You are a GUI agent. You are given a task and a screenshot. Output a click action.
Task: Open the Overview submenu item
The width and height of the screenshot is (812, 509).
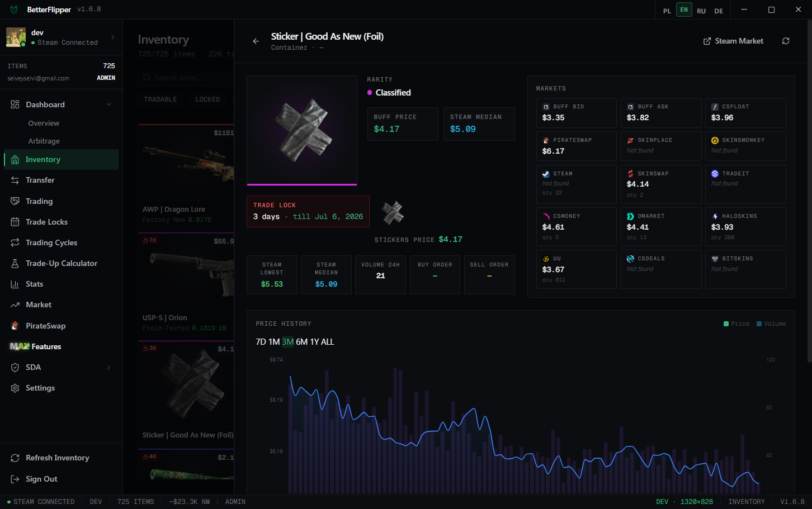pos(44,123)
